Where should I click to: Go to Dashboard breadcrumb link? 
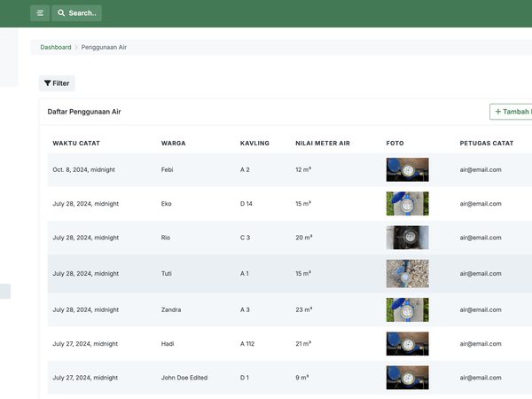click(x=56, y=47)
